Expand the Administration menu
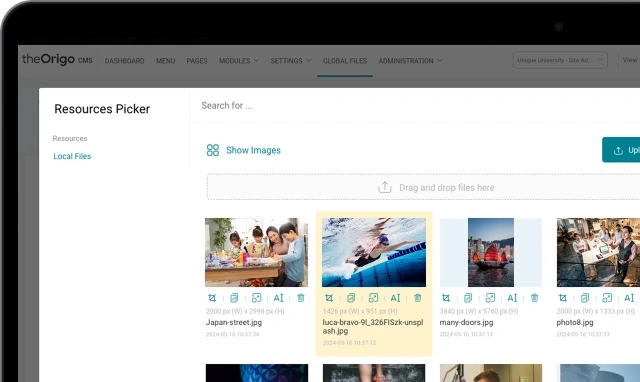Screen dimensions: 640x382 click(x=410, y=61)
